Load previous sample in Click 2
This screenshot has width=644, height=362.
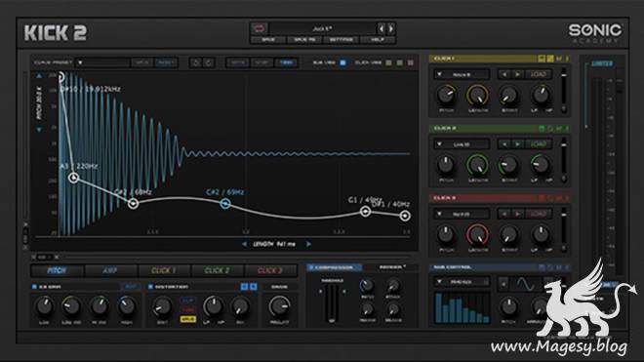(x=504, y=144)
